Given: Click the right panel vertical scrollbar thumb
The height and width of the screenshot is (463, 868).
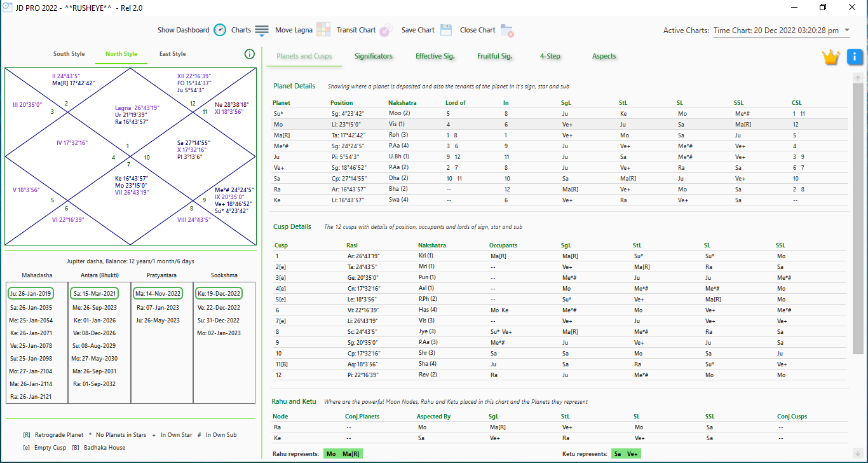Looking at the screenshot, I should click(858, 219).
